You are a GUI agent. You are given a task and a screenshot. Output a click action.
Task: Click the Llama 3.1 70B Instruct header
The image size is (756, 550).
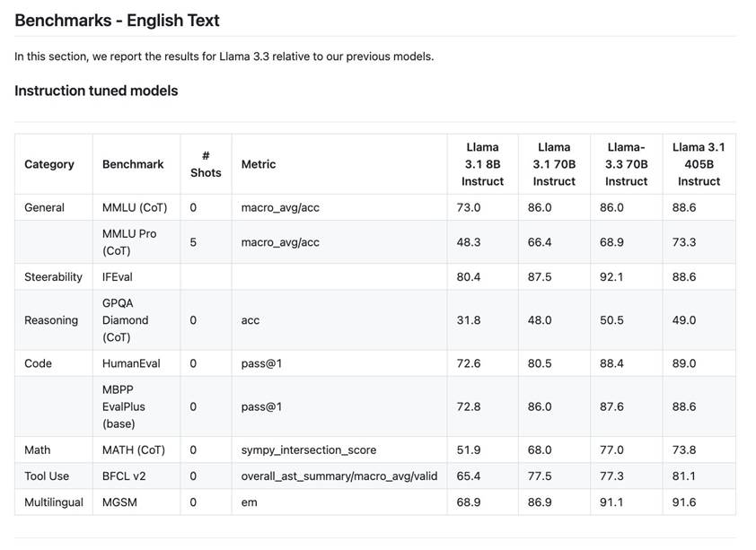[x=554, y=164]
